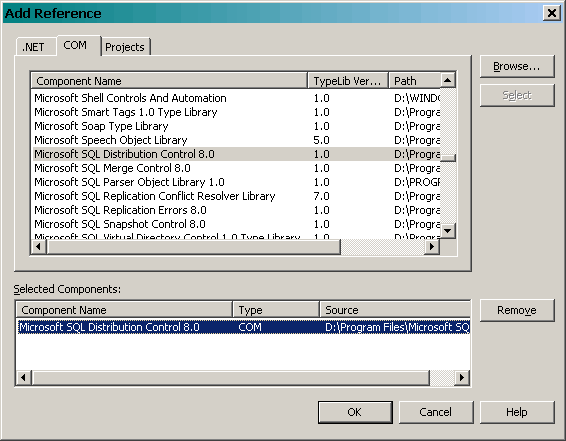Click the D:\Program Files\Microsoft SQ source cell

click(x=397, y=327)
